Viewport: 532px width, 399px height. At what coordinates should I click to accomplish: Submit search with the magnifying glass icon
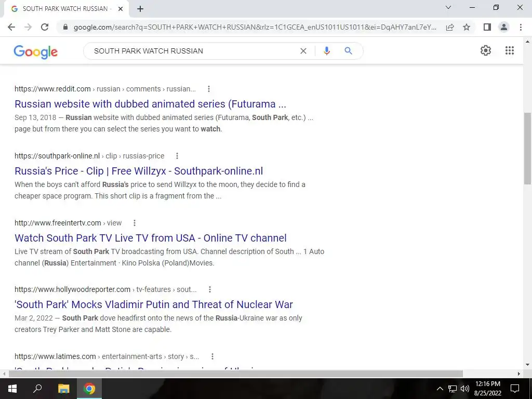[348, 51]
